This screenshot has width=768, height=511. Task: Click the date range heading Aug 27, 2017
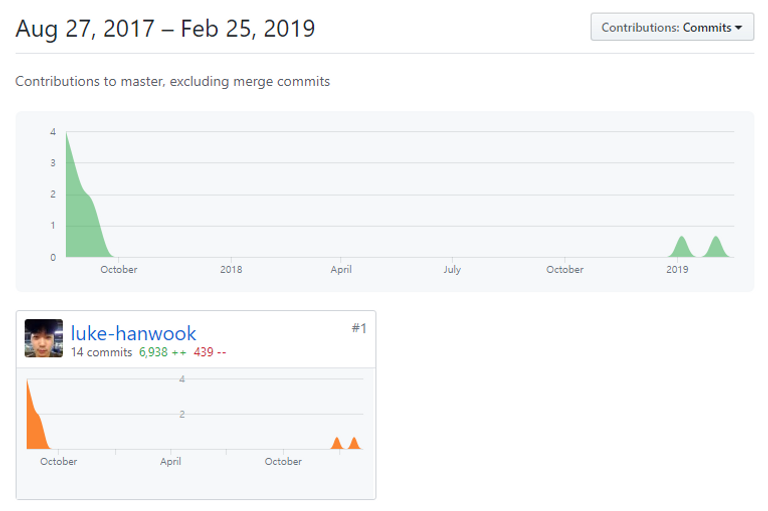(x=85, y=28)
